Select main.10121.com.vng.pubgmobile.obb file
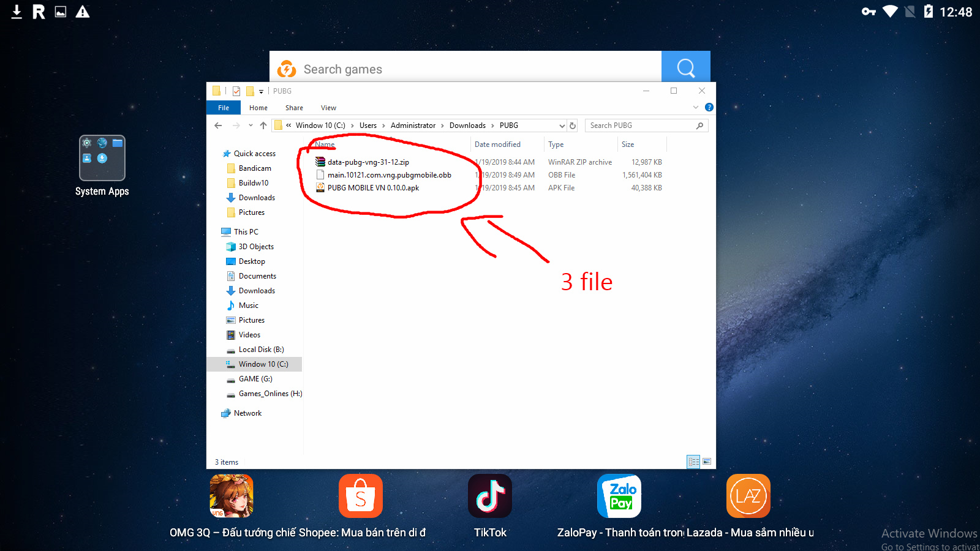980x551 pixels. pos(389,175)
